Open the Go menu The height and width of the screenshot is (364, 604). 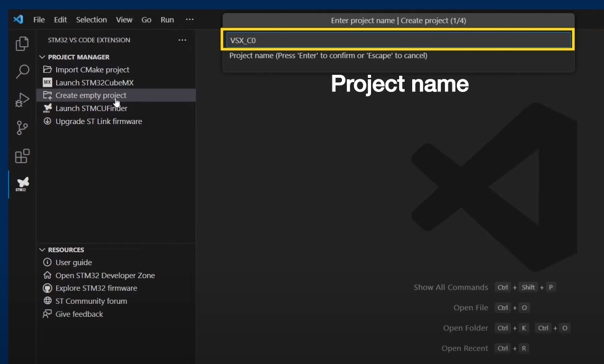tap(146, 20)
